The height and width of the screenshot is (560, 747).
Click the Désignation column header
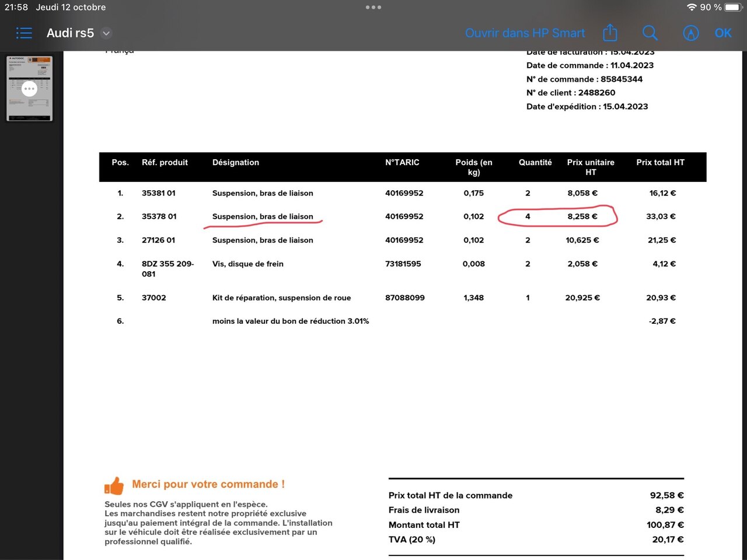pyautogui.click(x=235, y=163)
